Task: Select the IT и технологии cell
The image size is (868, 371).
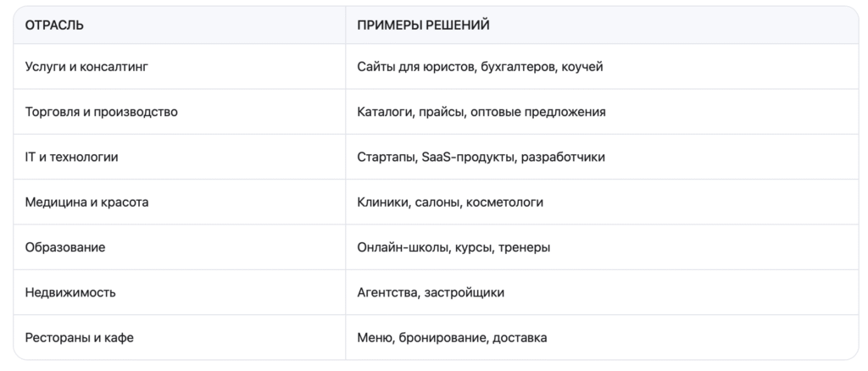Action: (x=72, y=157)
